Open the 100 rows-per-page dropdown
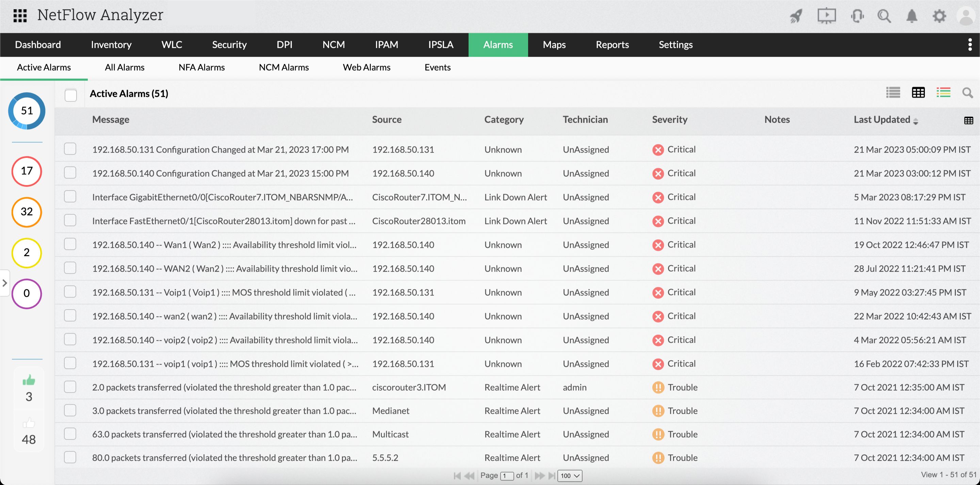 pos(570,475)
